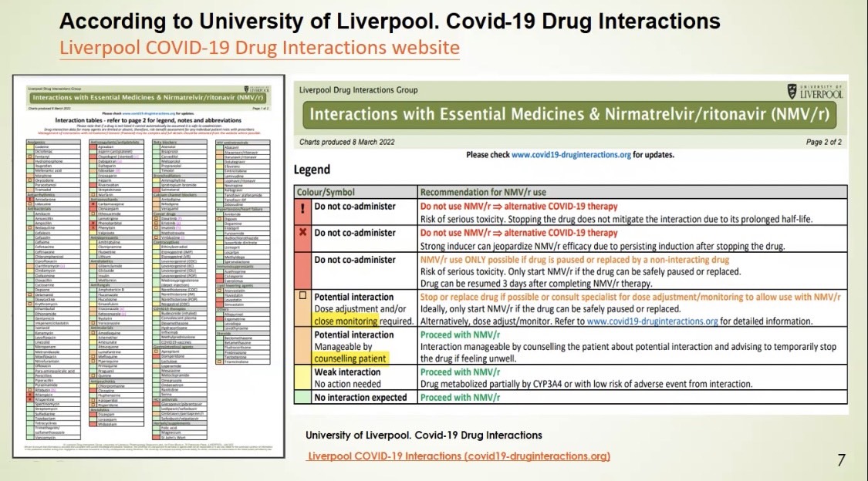Click 'Proceed with NMV/r' in the No interaction expected row
This screenshot has height=481, width=868.
(460, 398)
